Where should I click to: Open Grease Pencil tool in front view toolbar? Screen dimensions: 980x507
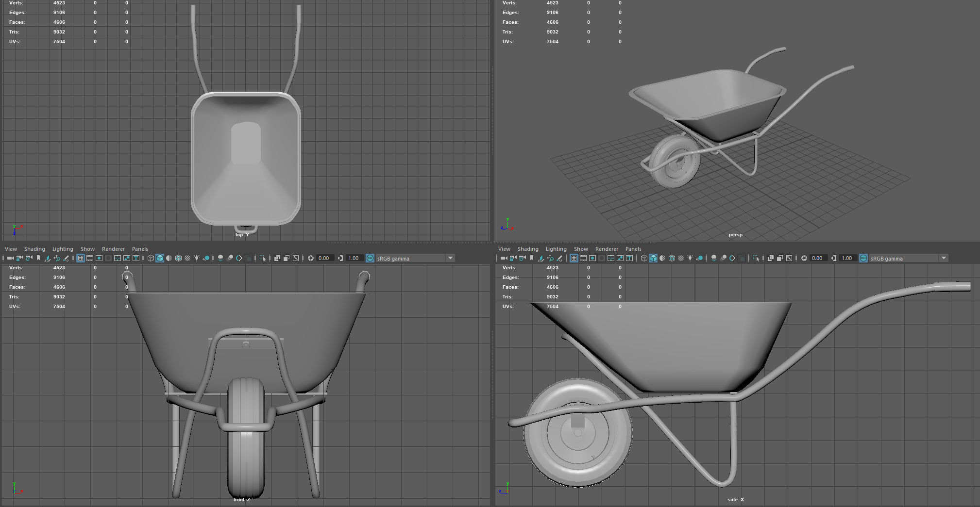(x=66, y=258)
